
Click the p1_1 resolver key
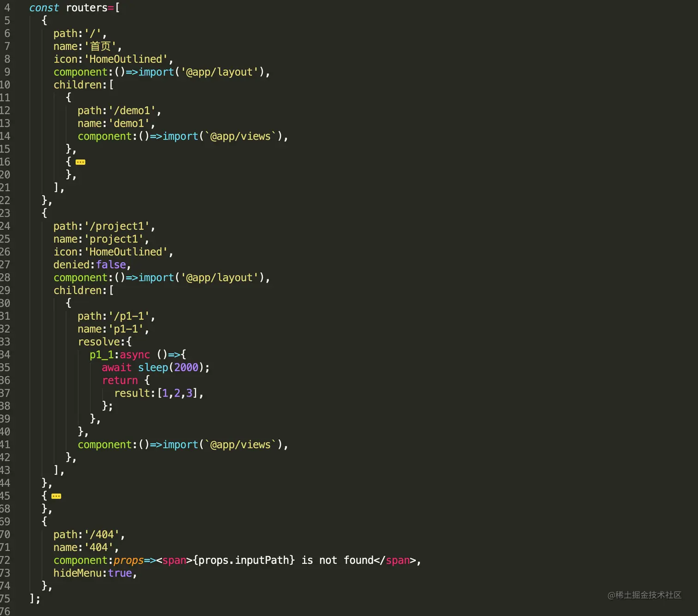tap(102, 355)
